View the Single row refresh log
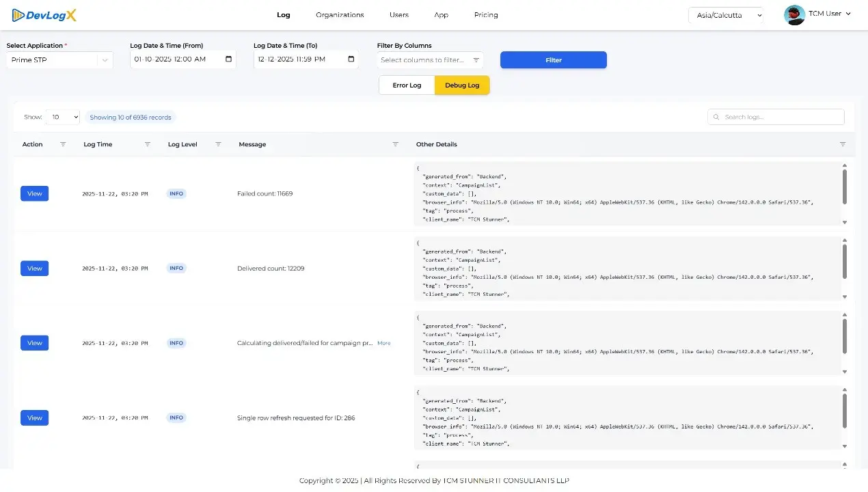The height and width of the screenshot is (492, 868). pyautogui.click(x=35, y=418)
